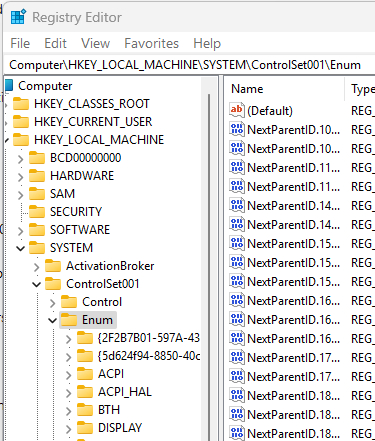
Task: Expand the BCD00000000 key
Action: (x=21, y=159)
